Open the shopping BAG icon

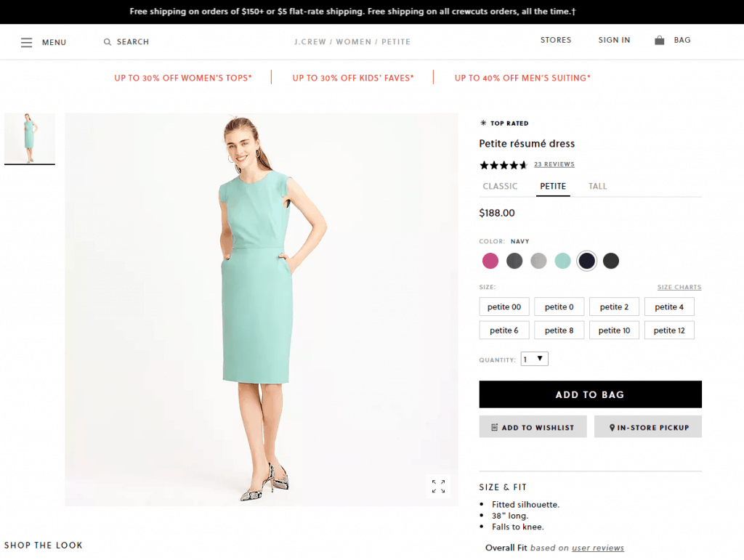[660, 40]
